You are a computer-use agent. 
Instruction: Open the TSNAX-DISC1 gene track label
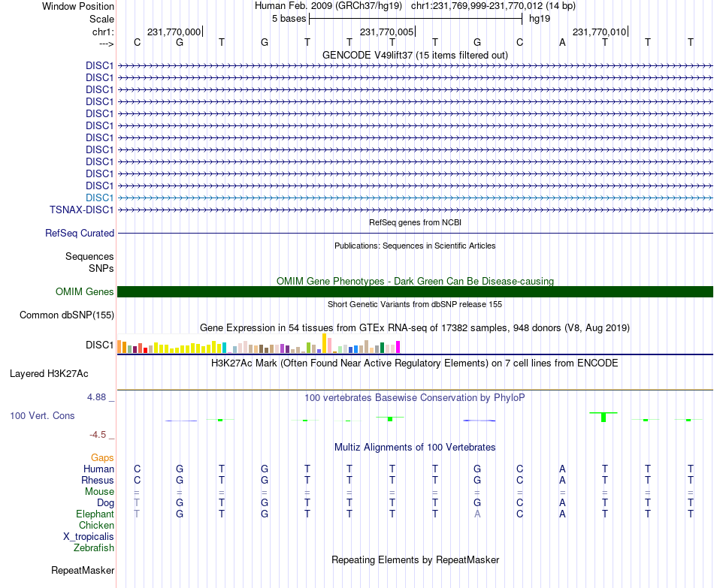click(x=81, y=210)
